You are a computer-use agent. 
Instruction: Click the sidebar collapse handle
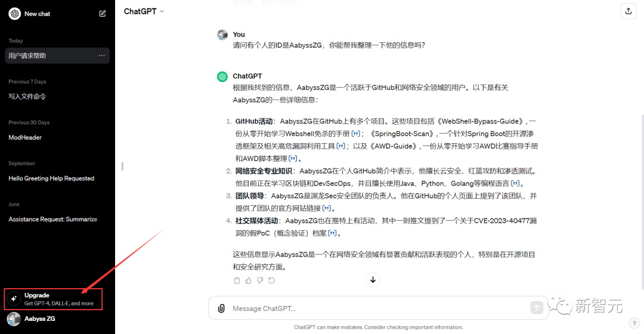(122, 166)
